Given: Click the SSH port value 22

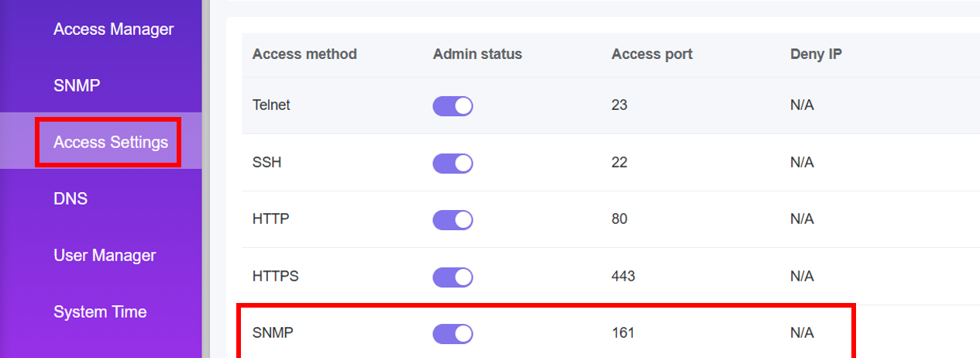Looking at the screenshot, I should [619, 162].
